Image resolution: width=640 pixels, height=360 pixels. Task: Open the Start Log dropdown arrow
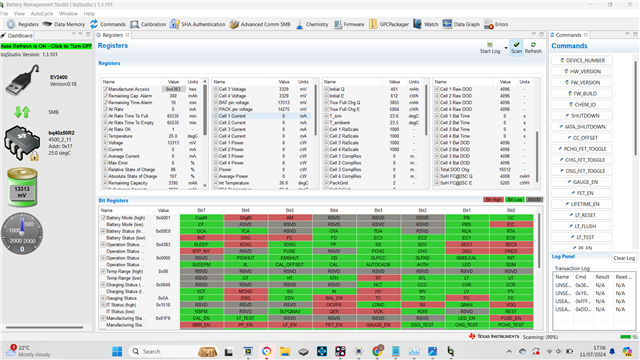[x=506, y=48]
